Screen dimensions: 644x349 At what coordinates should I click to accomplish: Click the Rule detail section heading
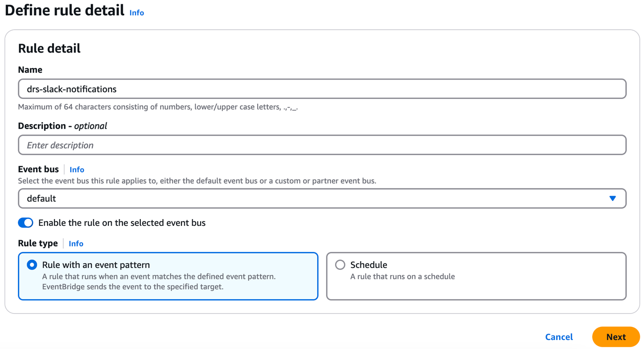pyautogui.click(x=49, y=48)
